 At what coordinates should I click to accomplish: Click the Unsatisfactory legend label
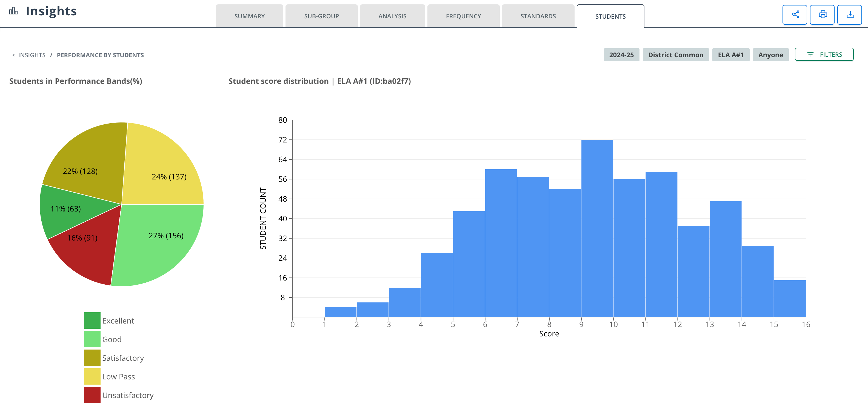pos(128,395)
